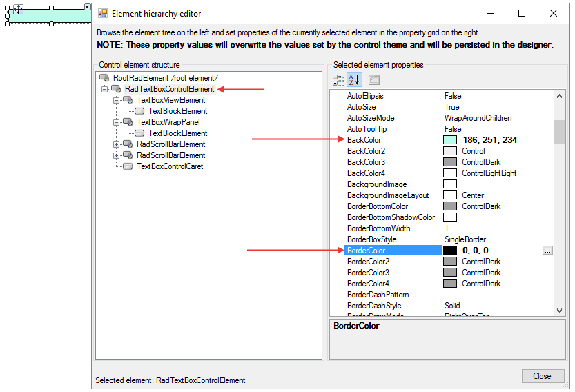Select the BackgroundImageLayout property name
The width and height of the screenshot is (575, 392).
tap(388, 195)
